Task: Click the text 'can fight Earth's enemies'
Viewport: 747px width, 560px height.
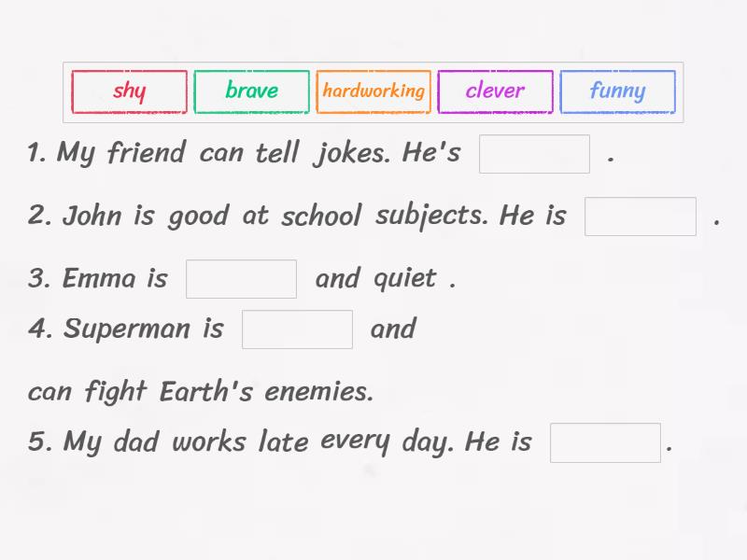Action: pyautogui.click(x=200, y=391)
